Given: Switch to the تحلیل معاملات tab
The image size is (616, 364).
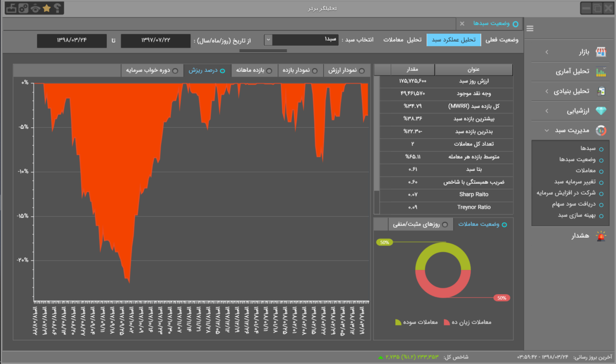Looking at the screenshot, I should (402, 40).
